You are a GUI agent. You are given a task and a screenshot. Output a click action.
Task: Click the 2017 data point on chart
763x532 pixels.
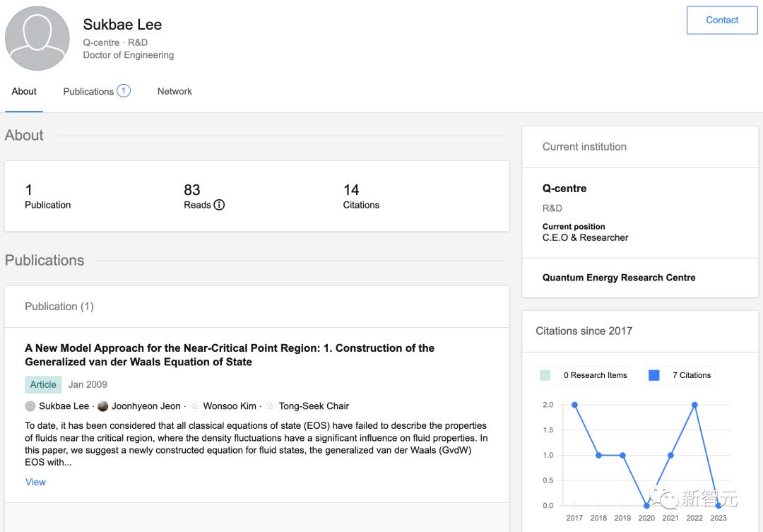tap(574, 405)
